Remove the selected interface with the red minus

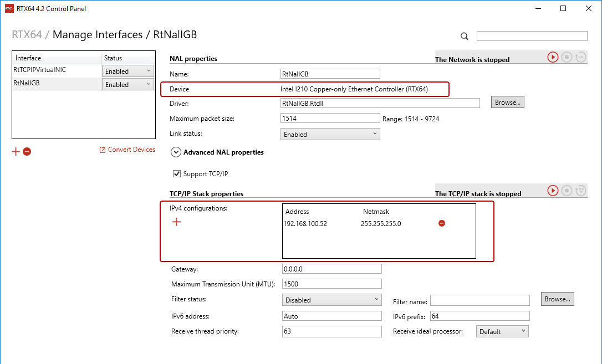click(27, 151)
